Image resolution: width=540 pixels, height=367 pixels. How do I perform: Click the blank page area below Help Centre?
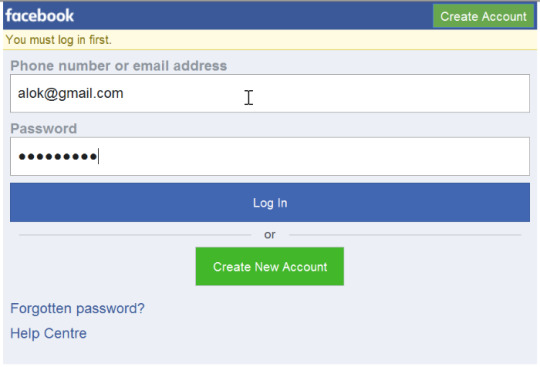(x=270, y=353)
